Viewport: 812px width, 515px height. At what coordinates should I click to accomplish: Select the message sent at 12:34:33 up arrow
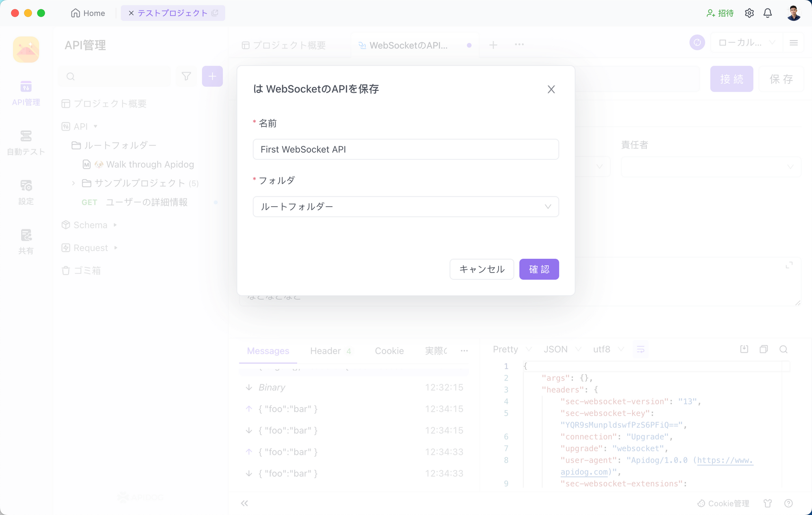coord(354,452)
